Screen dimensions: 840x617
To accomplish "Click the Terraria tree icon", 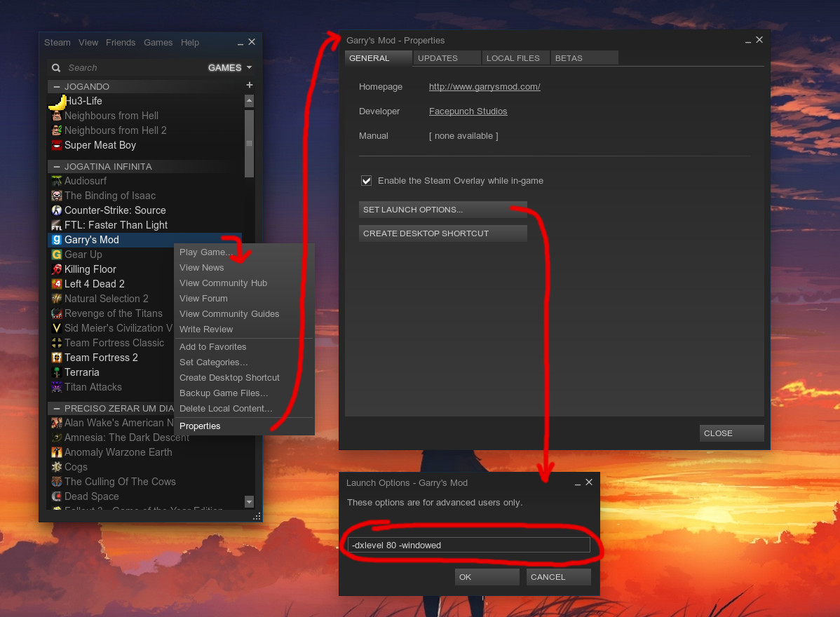I will [57, 372].
